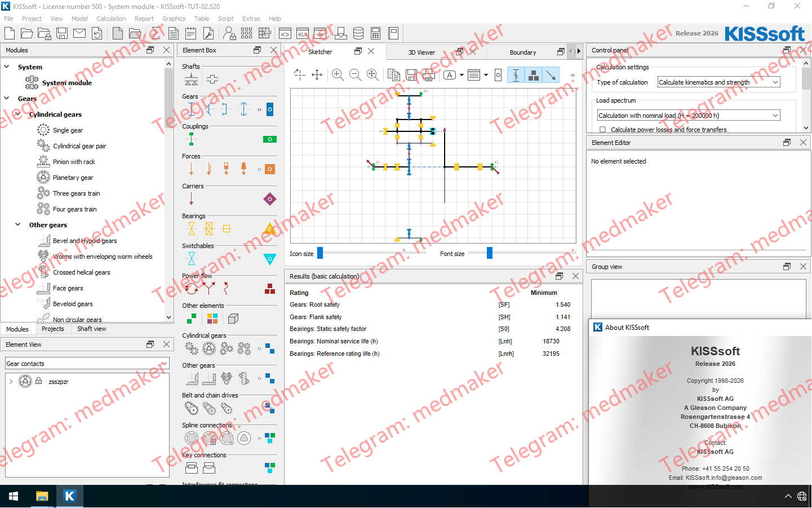Switch to the Shaft view tab

tap(91, 329)
